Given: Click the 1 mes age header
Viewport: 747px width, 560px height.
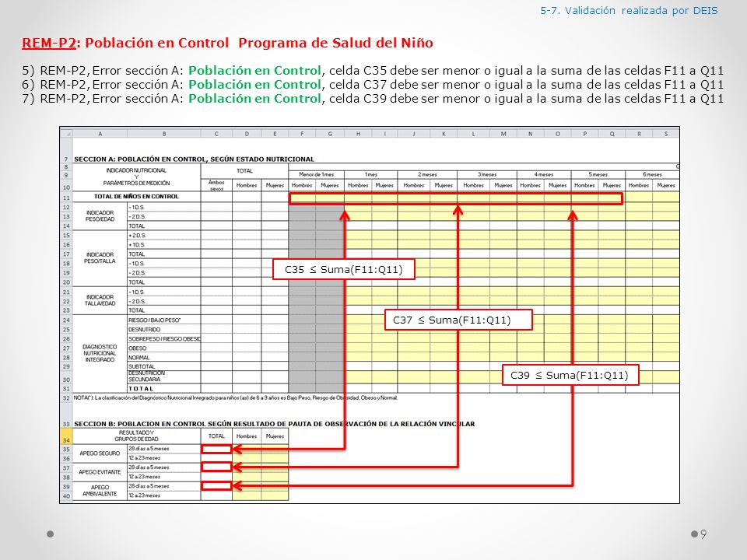Looking at the screenshot, I should coord(371,174).
